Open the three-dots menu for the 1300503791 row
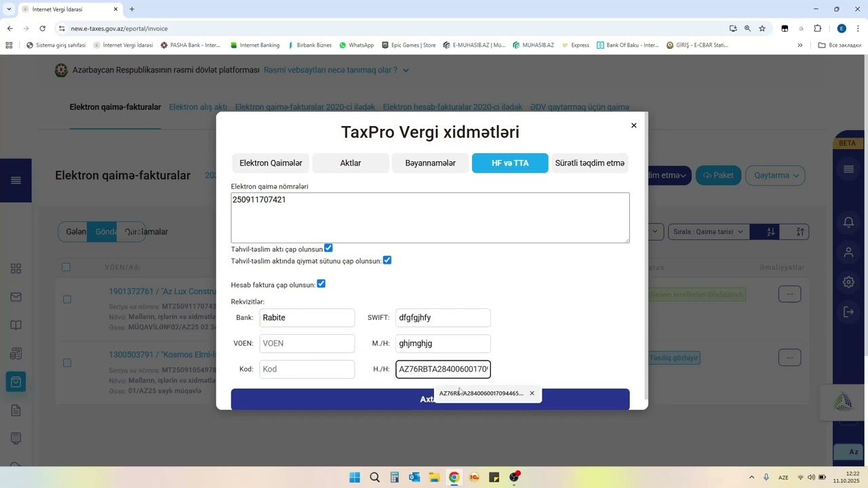The image size is (868, 488). pyautogui.click(x=789, y=357)
